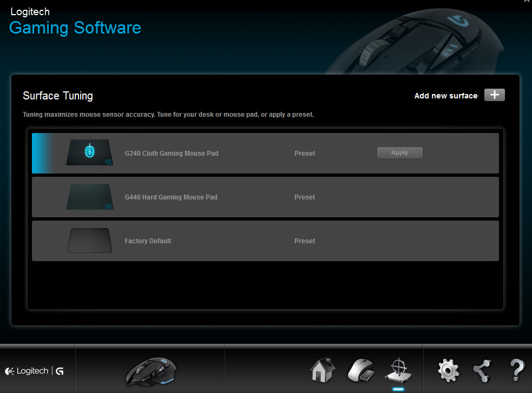Click Preset text in Factory Default row
The height and width of the screenshot is (393, 532).
click(305, 241)
